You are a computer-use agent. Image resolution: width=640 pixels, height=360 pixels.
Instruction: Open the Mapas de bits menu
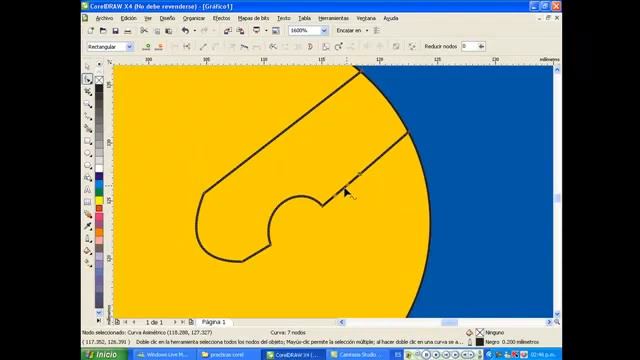coord(253,18)
